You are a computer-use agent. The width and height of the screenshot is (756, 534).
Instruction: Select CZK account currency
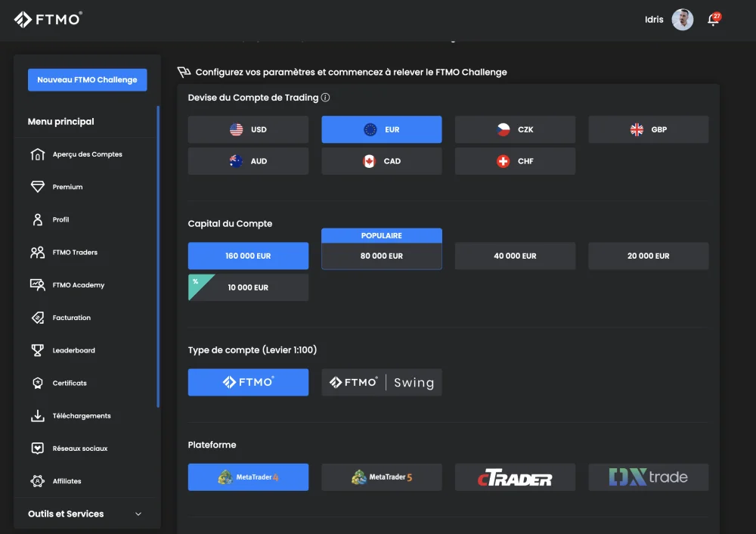click(x=515, y=129)
